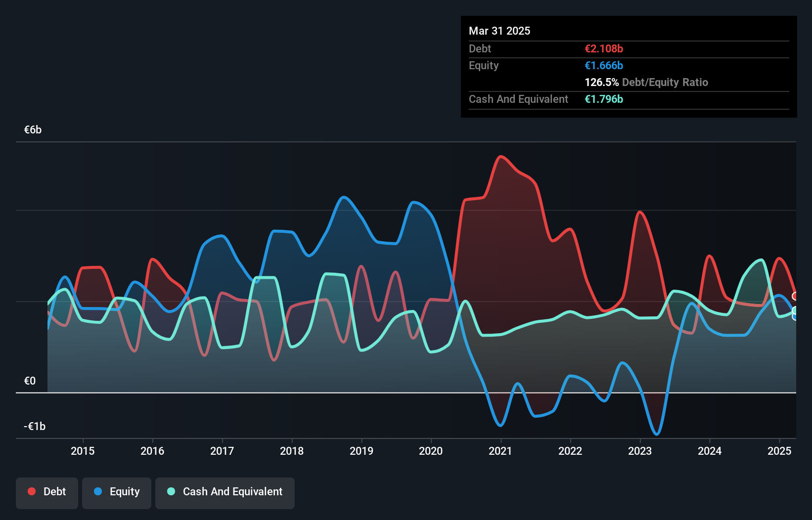Click the -€1b y-axis label
812x520 pixels.
[35, 426]
